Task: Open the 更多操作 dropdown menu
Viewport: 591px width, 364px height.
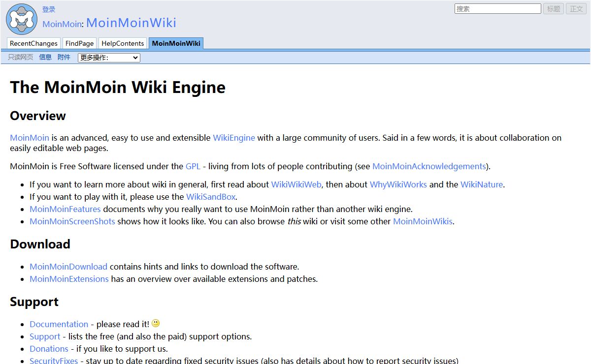Action: tap(109, 58)
